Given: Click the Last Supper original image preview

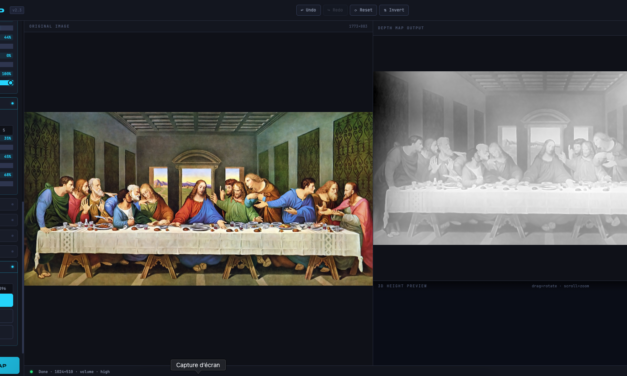Looking at the screenshot, I should coord(198,199).
